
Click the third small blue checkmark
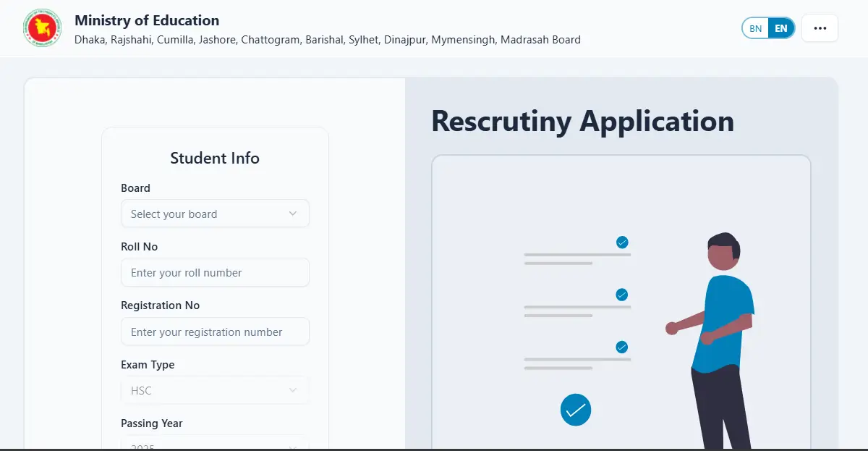coord(621,347)
